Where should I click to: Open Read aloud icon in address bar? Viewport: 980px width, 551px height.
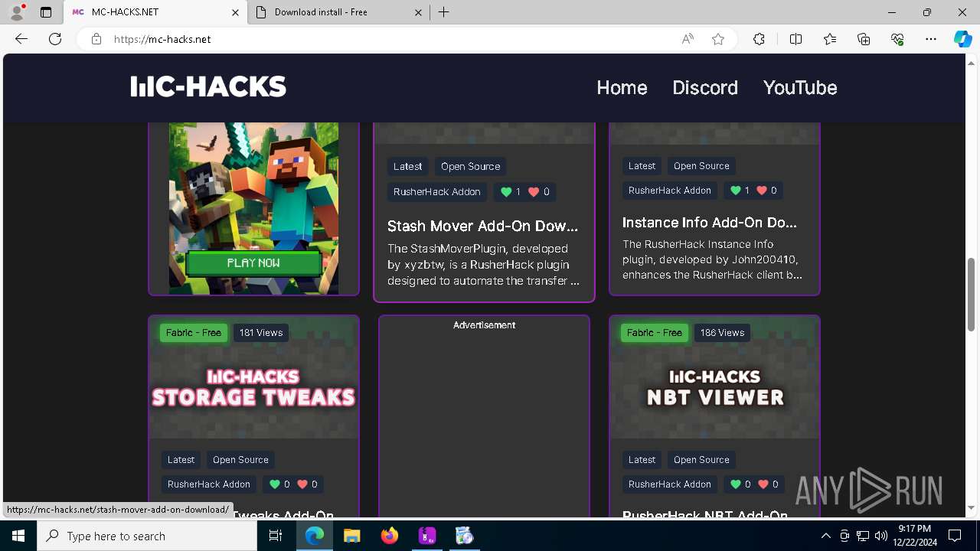(688, 39)
